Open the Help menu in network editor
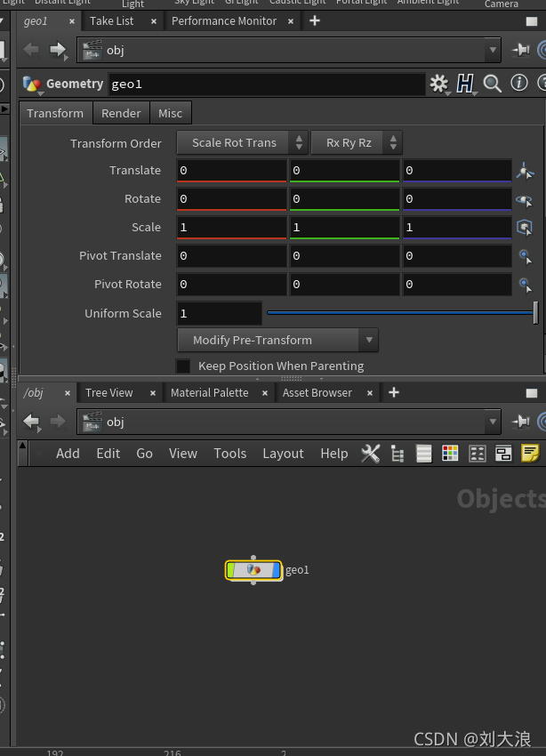Viewport: 546px width, 756px height. click(x=334, y=454)
